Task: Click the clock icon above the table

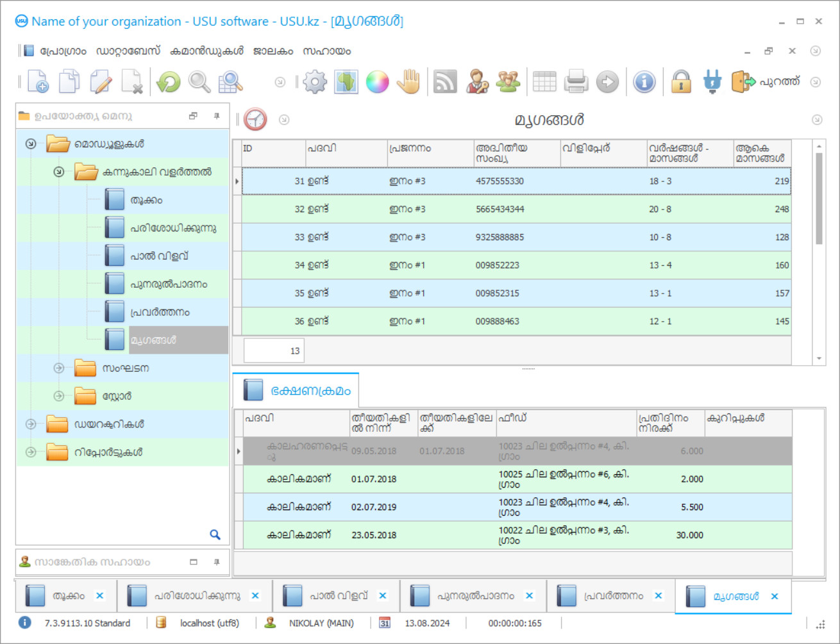Action: [255, 120]
